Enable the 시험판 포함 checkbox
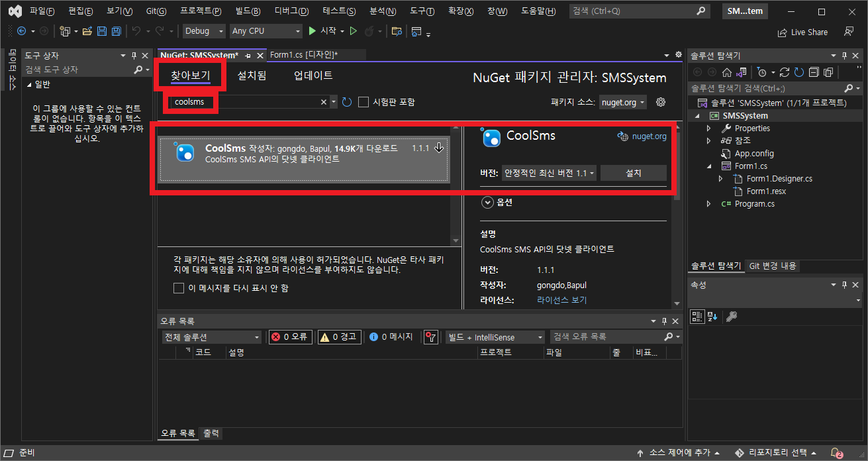 coord(363,102)
